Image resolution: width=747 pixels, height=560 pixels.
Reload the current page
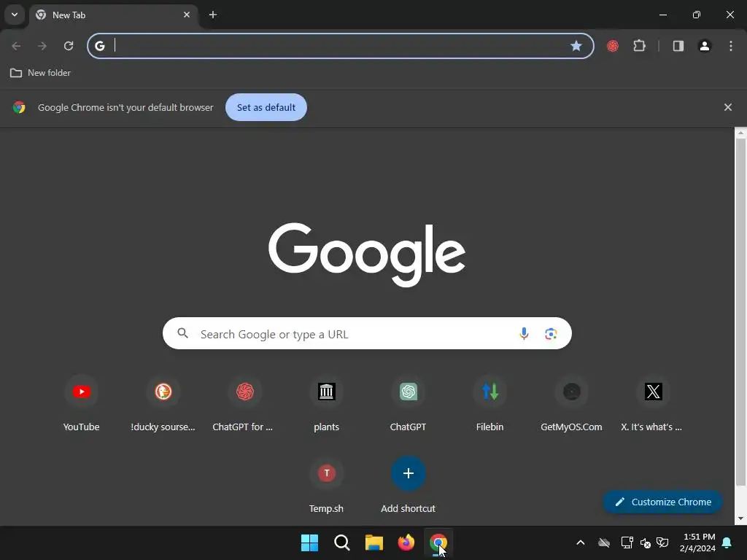69,46
